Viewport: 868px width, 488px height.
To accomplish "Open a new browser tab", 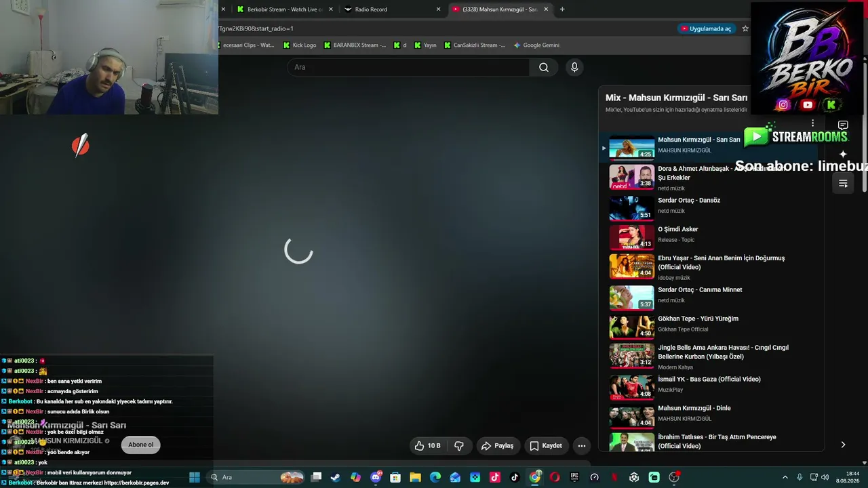I will [562, 9].
